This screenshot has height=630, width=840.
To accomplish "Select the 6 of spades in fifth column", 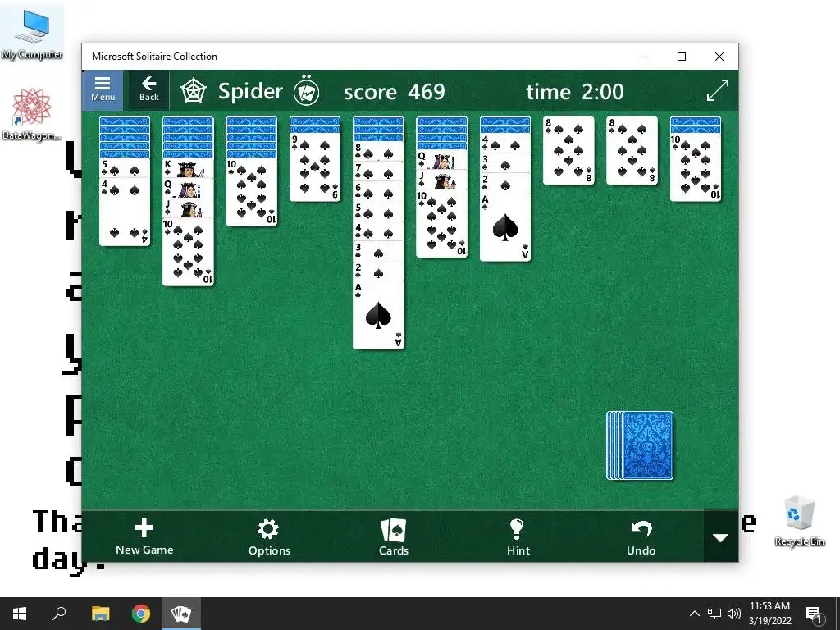I will (378, 192).
